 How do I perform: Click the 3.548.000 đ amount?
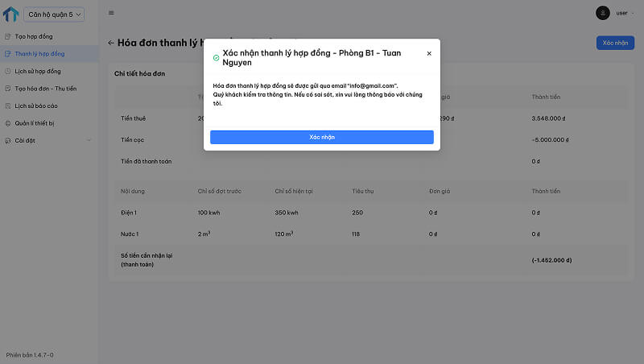(x=548, y=118)
